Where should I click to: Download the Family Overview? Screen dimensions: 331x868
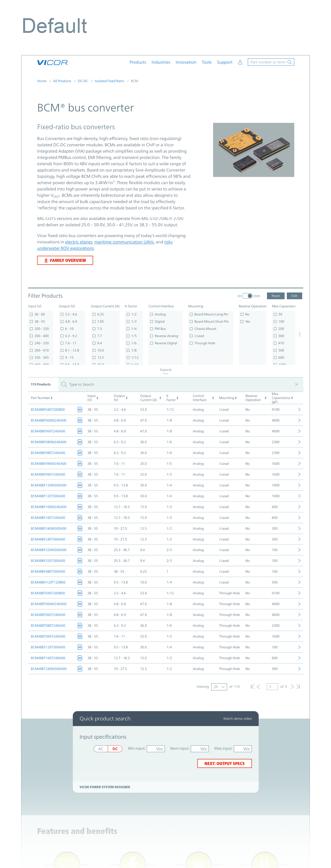pos(65,260)
